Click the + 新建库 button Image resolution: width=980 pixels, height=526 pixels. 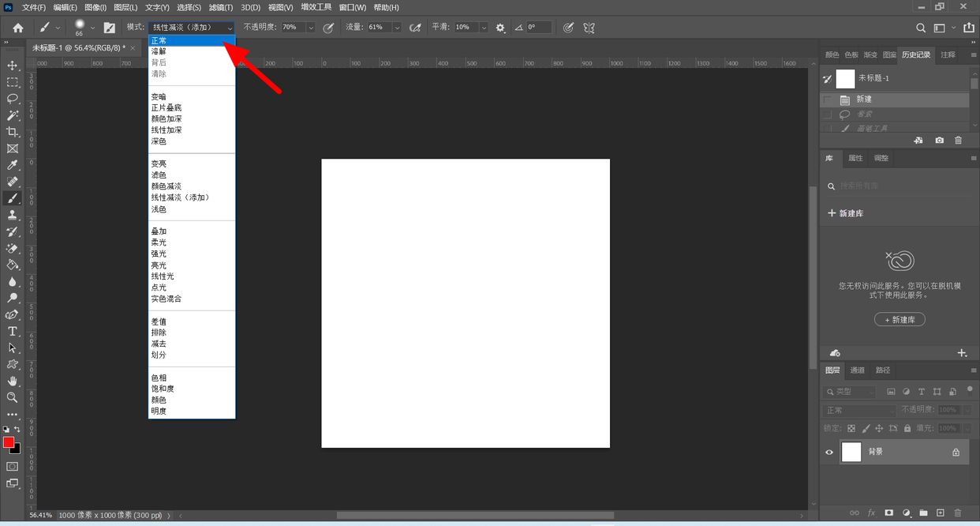click(900, 320)
